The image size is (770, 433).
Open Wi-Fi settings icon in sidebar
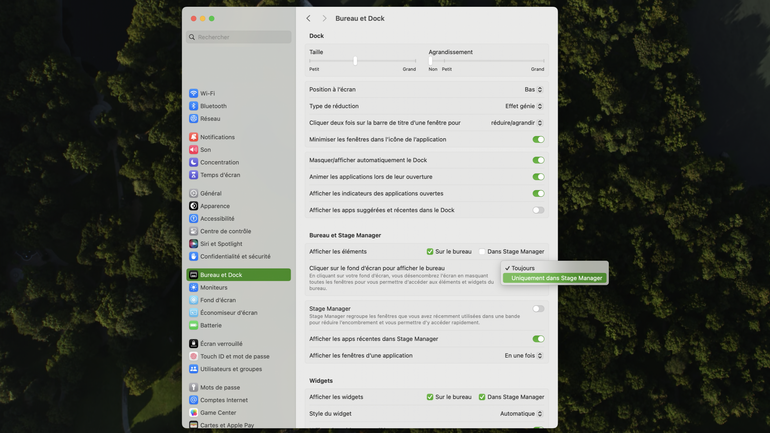(x=194, y=93)
